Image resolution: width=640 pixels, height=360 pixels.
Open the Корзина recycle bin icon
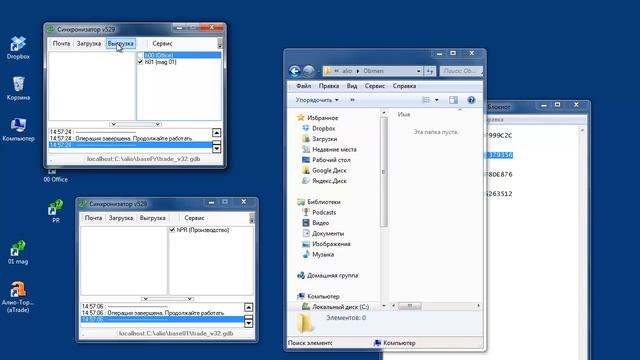point(18,88)
